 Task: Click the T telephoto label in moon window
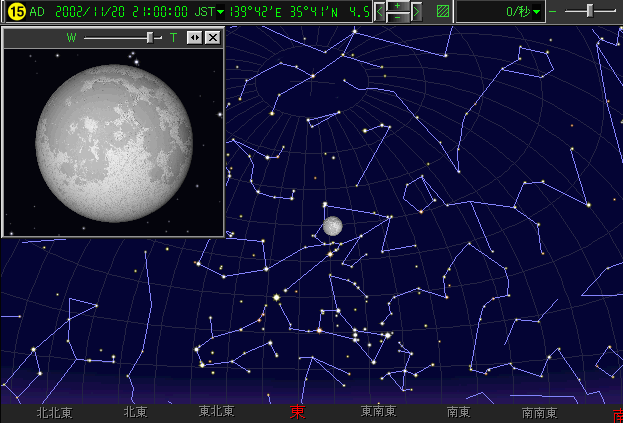(172, 37)
